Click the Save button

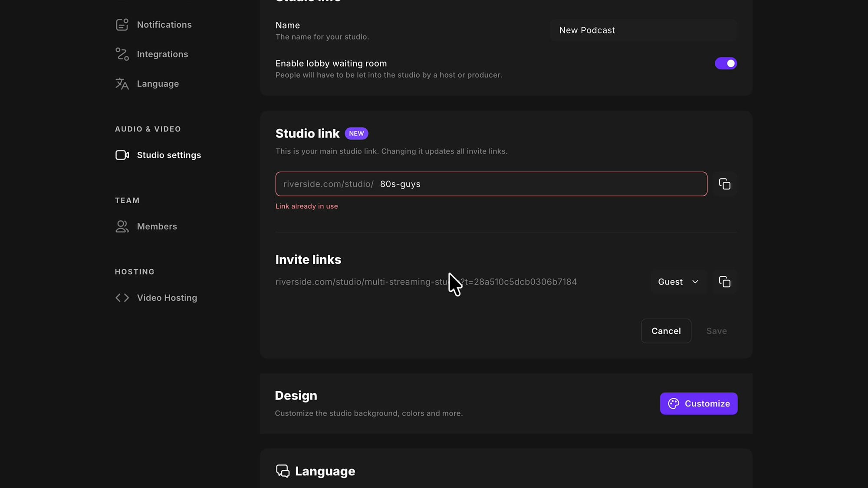point(716,331)
